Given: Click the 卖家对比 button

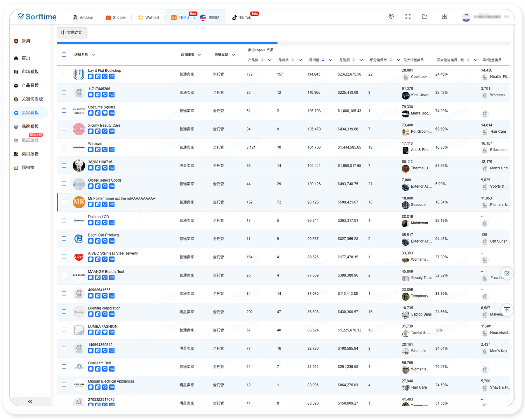Looking at the screenshot, I should point(72,33).
